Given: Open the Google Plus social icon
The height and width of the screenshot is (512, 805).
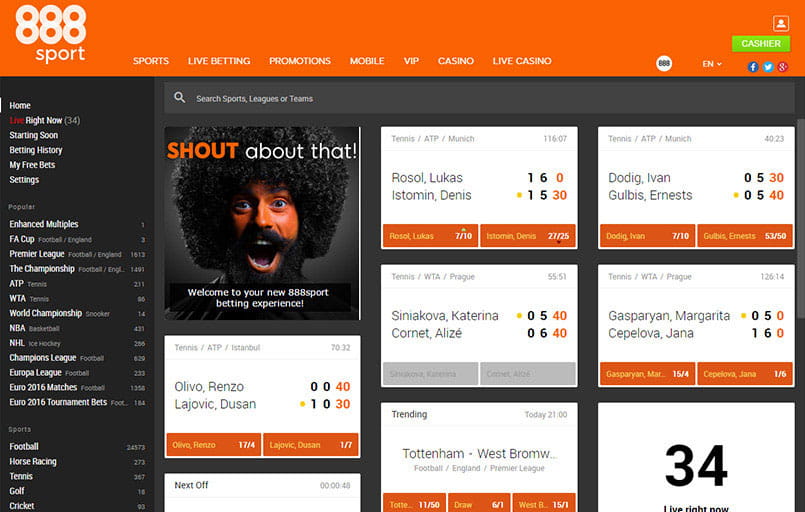Looking at the screenshot, I should click(783, 67).
